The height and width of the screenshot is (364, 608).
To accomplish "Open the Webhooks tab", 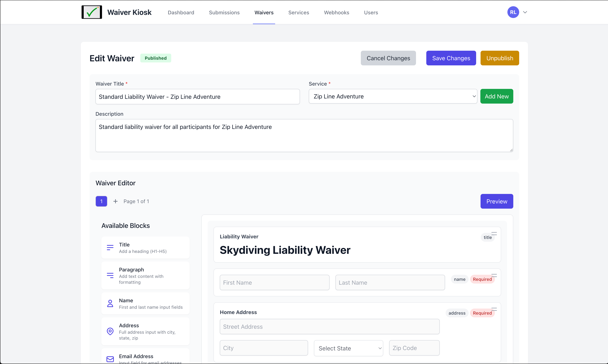I will coord(336,12).
